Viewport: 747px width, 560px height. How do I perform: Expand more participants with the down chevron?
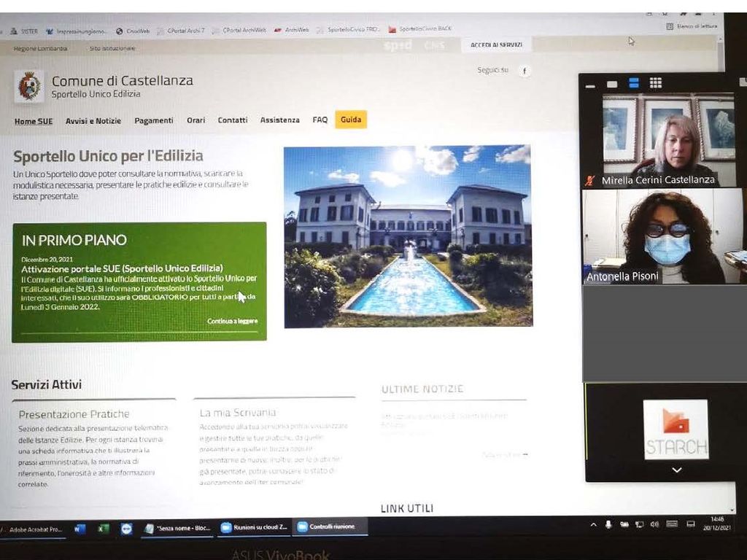point(677,470)
